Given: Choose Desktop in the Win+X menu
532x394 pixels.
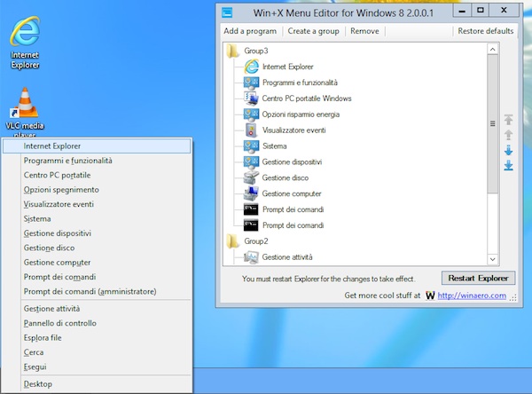Looking at the screenshot, I should (x=97, y=384).
